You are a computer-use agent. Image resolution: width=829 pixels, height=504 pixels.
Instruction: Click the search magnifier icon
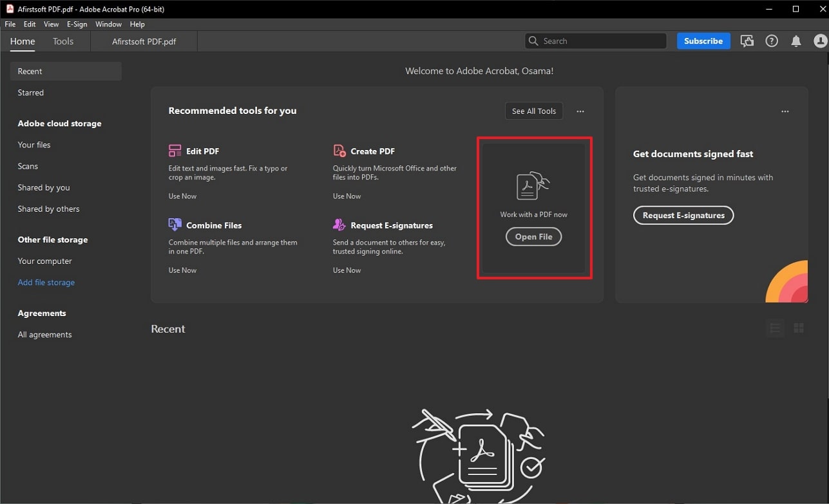coord(533,41)
